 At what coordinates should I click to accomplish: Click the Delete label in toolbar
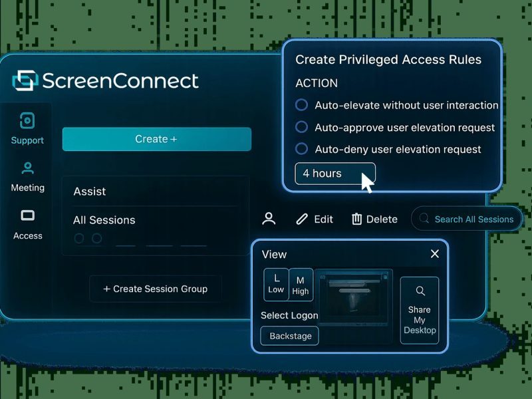pos(382,219)
